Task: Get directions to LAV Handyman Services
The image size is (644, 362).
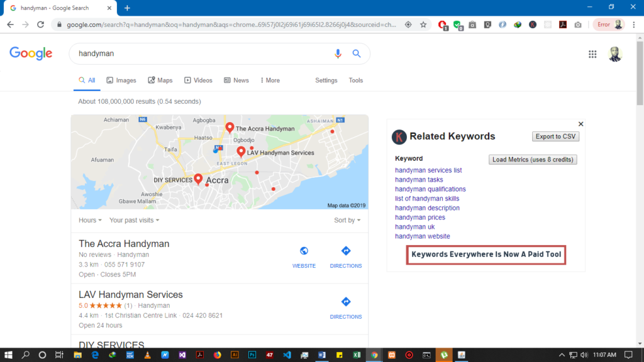Action: pyautogui.click(x=345, y=308)
